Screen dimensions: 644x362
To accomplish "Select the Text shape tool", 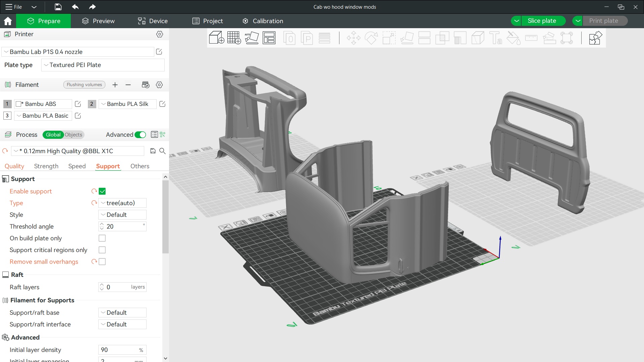I will pos(496,38).
